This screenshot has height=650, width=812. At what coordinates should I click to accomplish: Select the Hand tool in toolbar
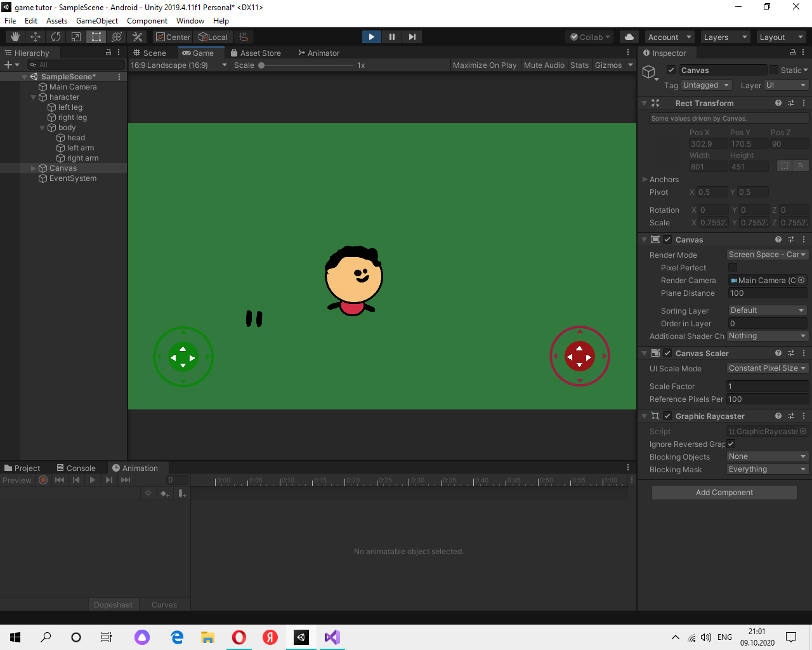(x=15, y=37)
